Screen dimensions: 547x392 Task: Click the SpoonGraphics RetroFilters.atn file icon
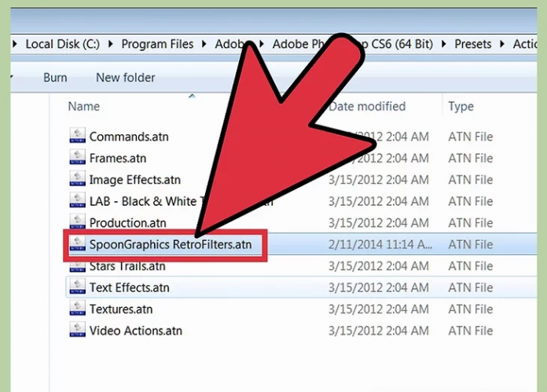(77, 244)
